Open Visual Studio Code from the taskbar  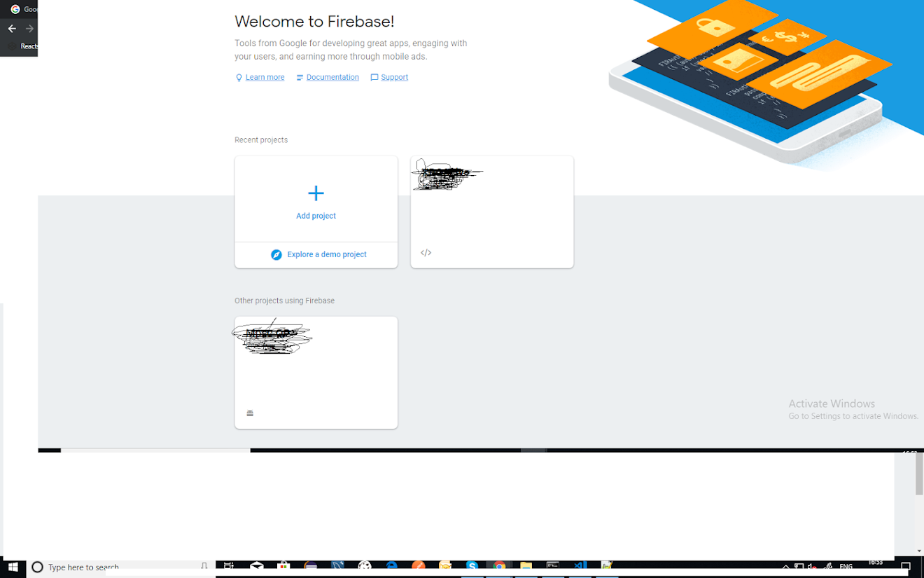[x=580, y=566]
